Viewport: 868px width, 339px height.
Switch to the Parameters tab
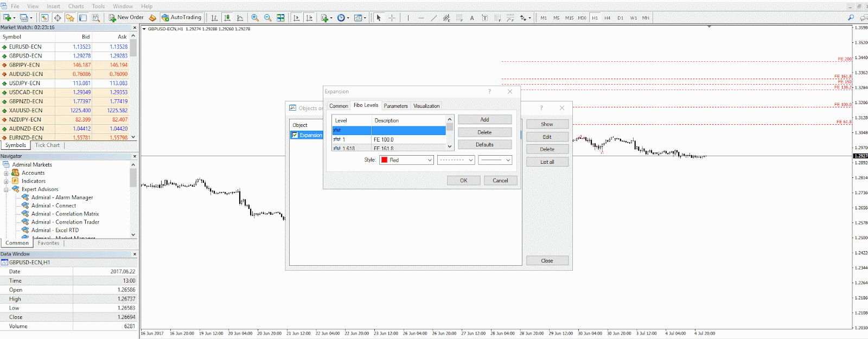(x=395, y=106)
